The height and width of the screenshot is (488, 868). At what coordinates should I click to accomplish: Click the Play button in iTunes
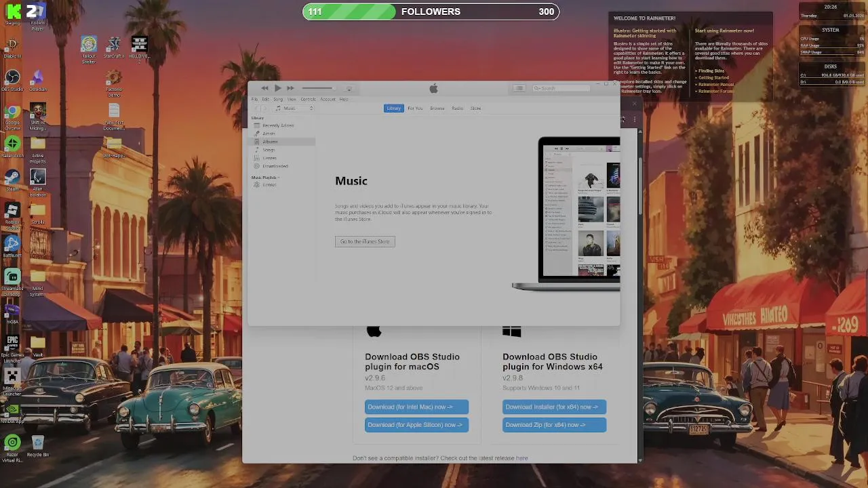pos(277,88)
